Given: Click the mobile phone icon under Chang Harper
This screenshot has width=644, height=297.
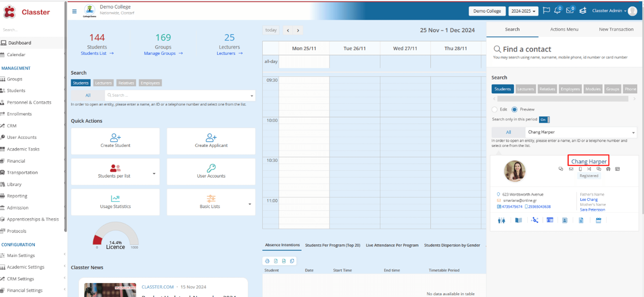Looking at the screenshot, I should tap(580, 169).
